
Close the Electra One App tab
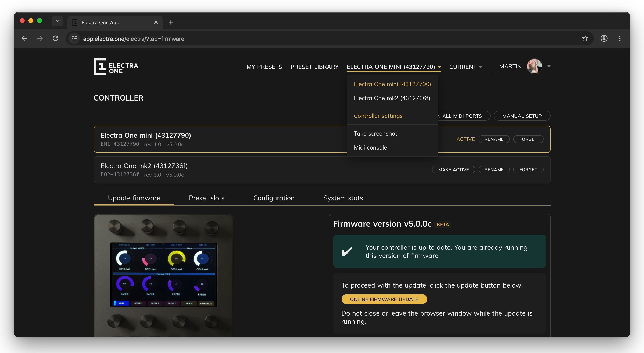coord(156,22)
